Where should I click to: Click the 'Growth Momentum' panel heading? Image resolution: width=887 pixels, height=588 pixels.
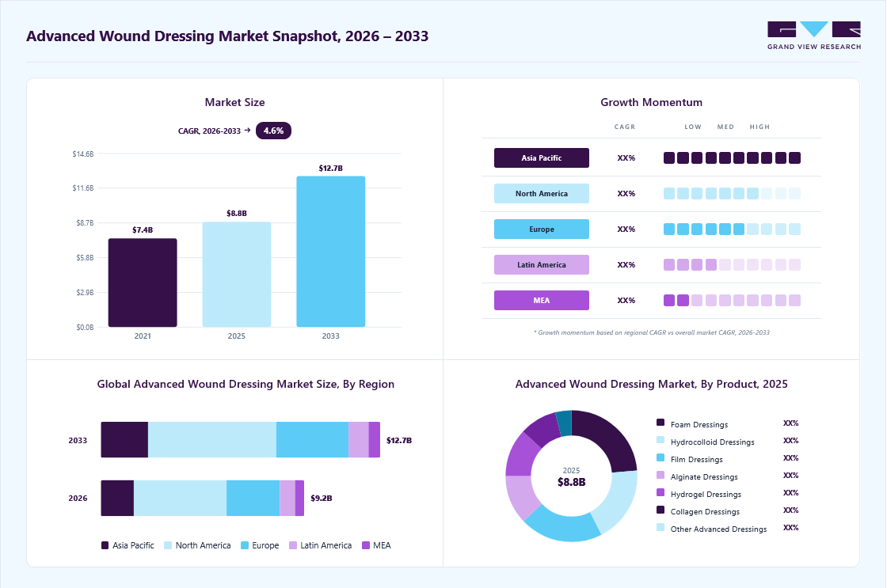click(651, 102)
